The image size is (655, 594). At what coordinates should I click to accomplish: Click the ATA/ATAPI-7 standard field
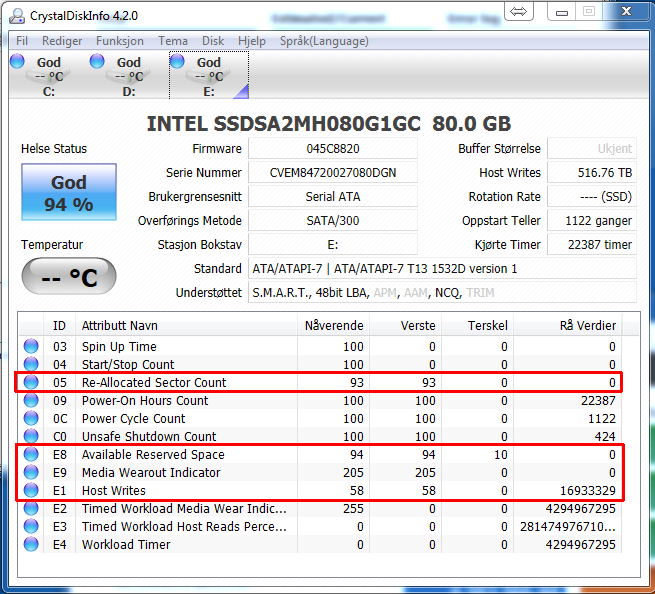pyautogui.click(x=442, y=269)
